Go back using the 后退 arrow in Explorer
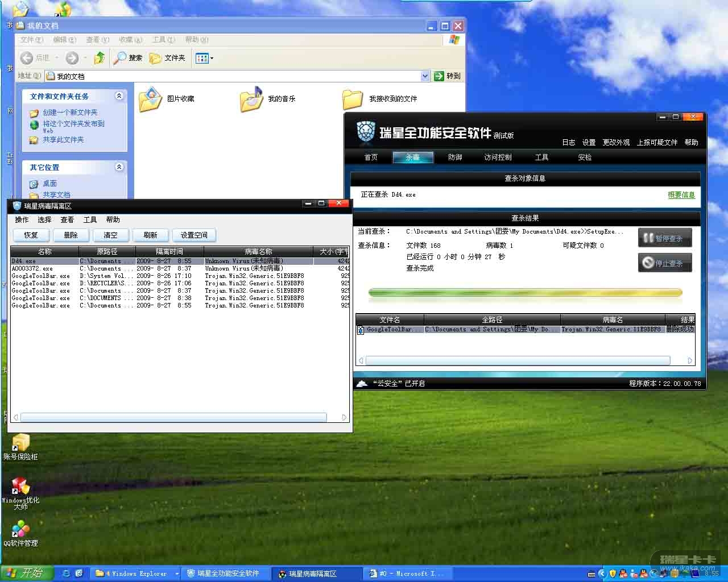 tap(26, 57)
